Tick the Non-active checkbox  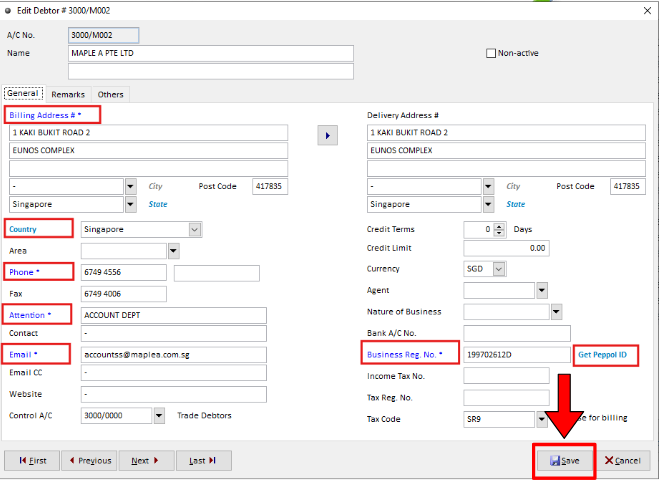tap(490, 53)
